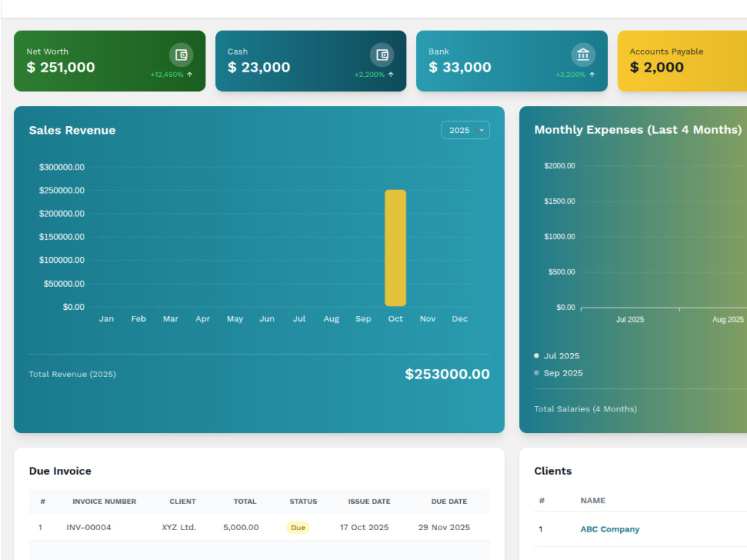Click the INVOICE NUMBER column header
The image size is (747, 560).
[105, 502]
